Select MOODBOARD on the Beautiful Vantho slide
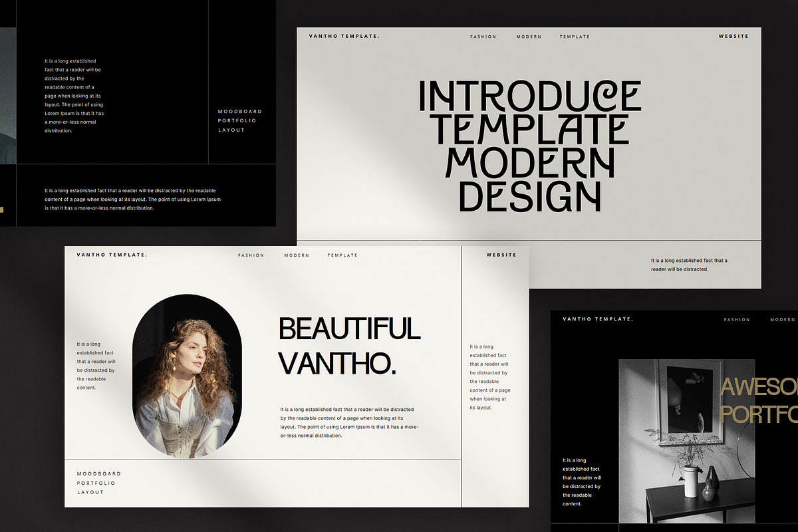 tap(99, 473)
